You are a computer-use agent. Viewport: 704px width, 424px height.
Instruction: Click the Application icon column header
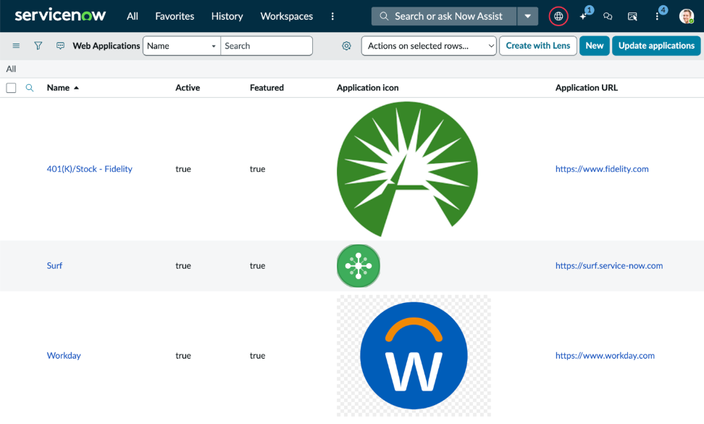pos(368,88)
